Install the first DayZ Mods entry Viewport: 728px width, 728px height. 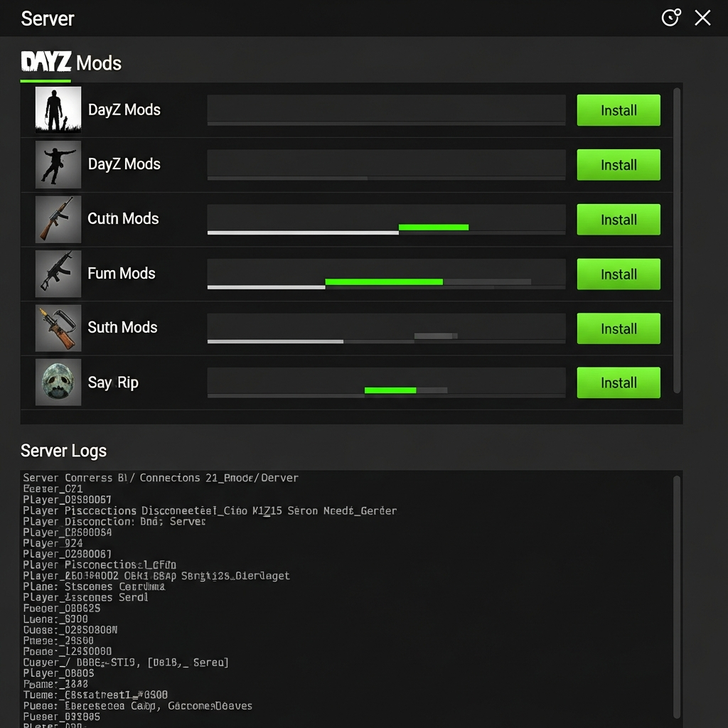[x=618, y=110]
